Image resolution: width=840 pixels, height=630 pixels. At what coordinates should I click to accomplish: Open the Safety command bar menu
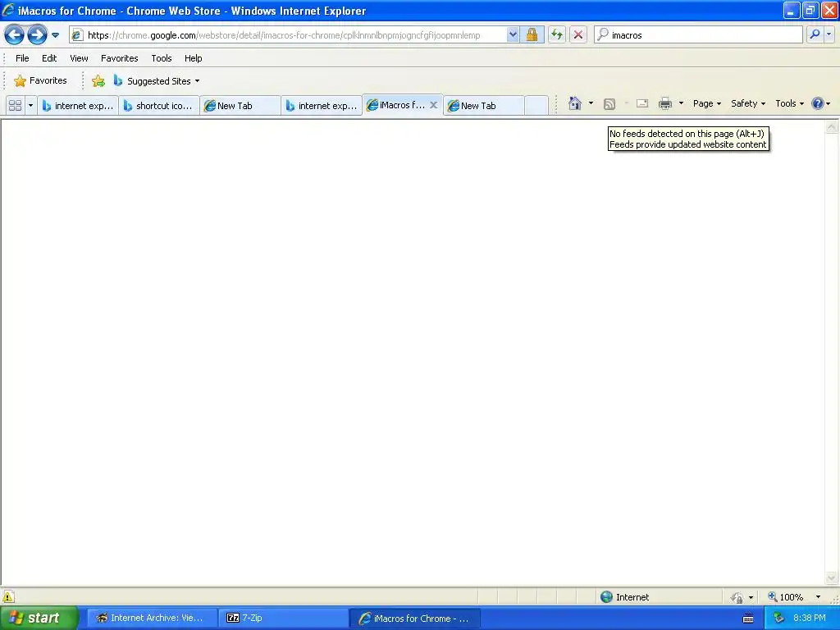coord(748,103)
